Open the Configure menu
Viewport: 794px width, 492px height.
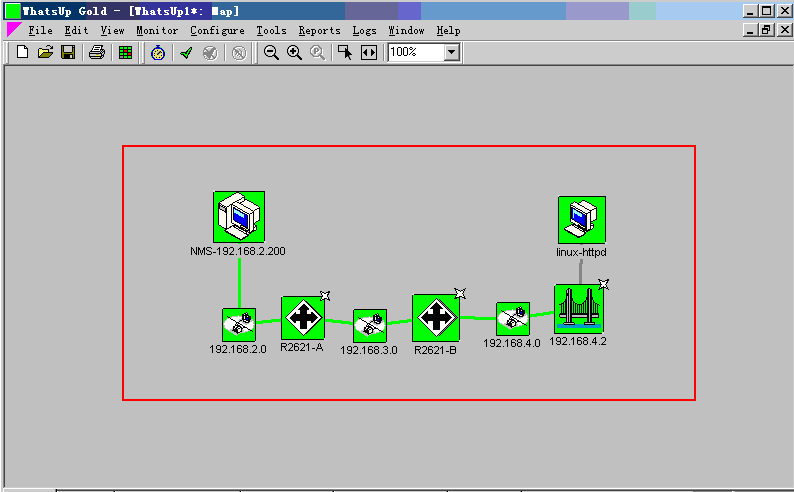(217, 30)
